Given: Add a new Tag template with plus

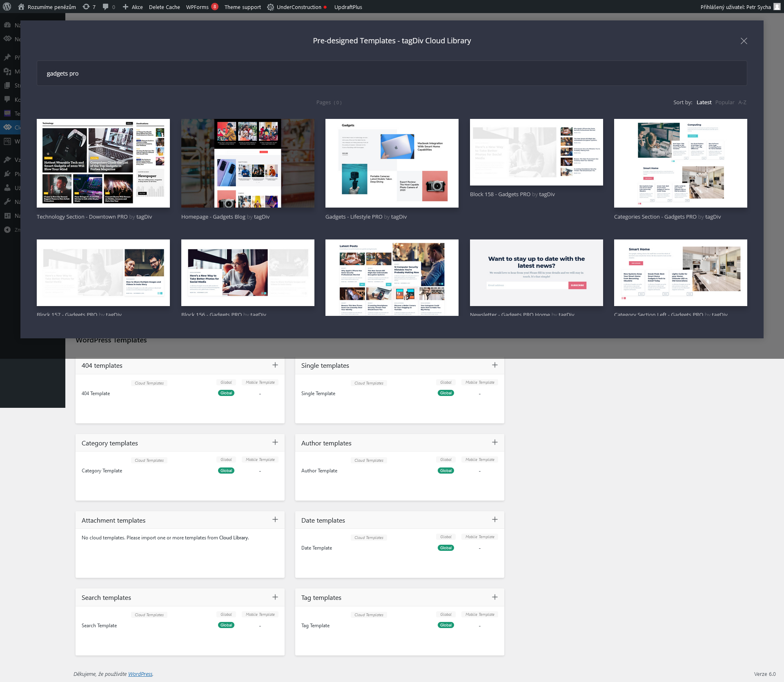Looking at the screenshot, I should tap(495, 597).
